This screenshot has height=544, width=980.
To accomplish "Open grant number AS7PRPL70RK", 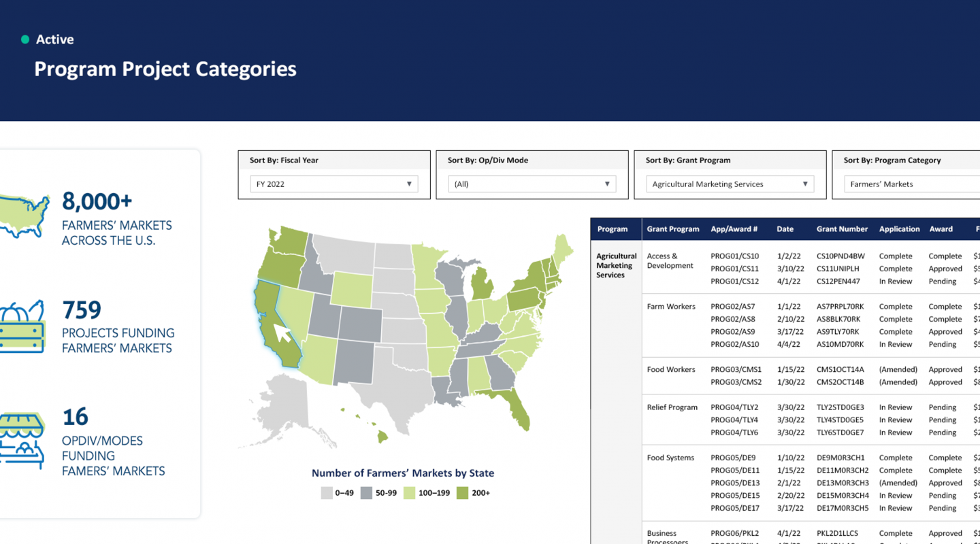I will tap(840, 307).
